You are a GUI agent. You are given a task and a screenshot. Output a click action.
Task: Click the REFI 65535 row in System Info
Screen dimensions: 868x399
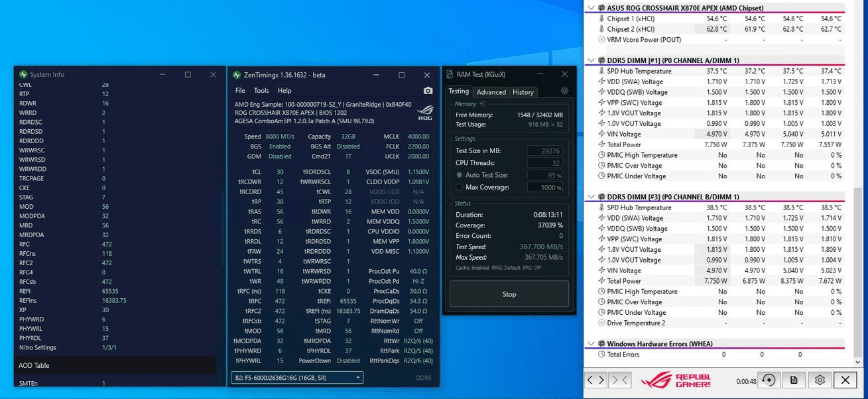pos(115,291)
